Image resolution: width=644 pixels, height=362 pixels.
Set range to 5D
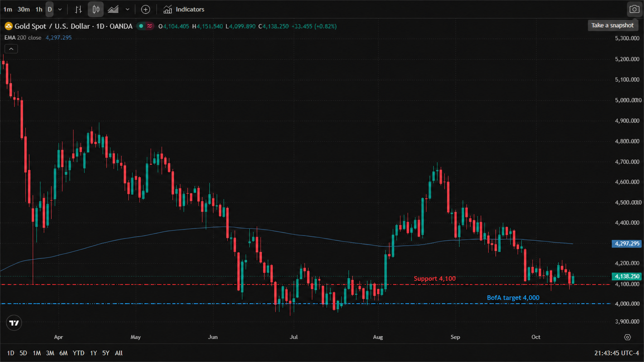(23, 353)
